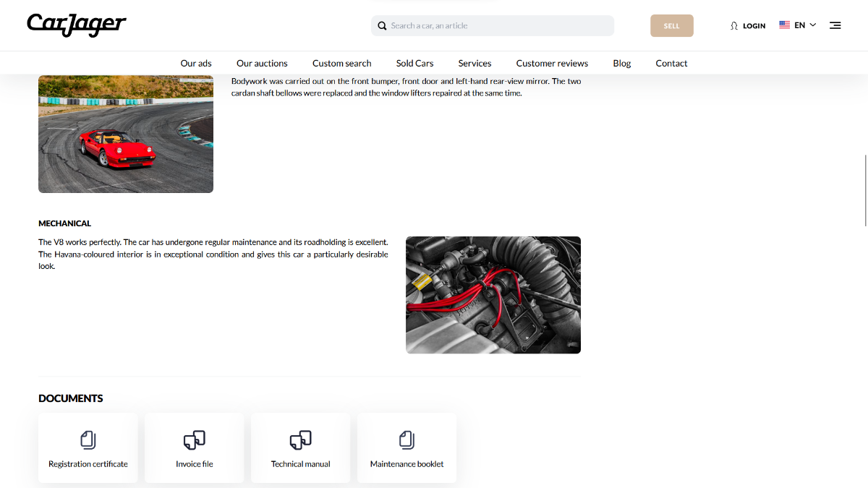Open the Maintenance booklet document icon

coord(407,440)
